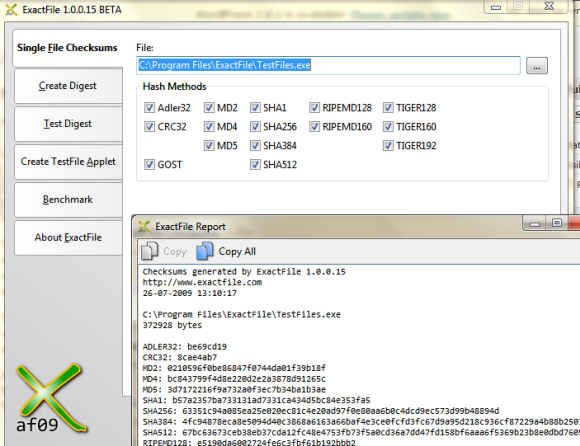
Task: Click the Copy All blue documents icon
Action: [x=205, y=251]
